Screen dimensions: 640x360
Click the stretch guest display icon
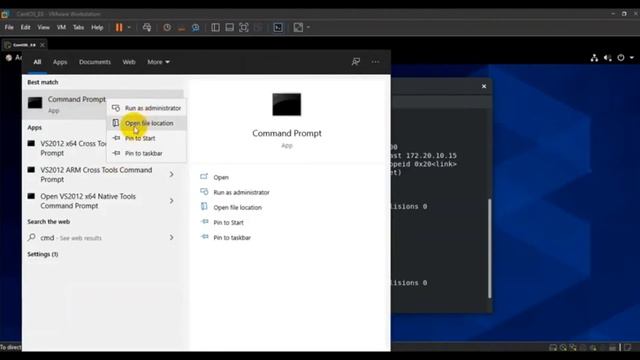click(x=298, y=27)
